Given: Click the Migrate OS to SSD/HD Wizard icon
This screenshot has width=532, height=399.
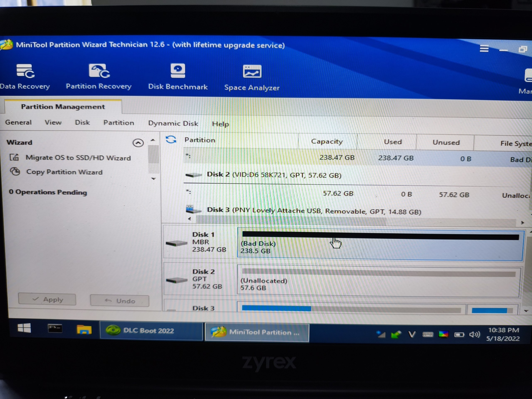Looking at the screenshot, I should (x=14, y=157).
